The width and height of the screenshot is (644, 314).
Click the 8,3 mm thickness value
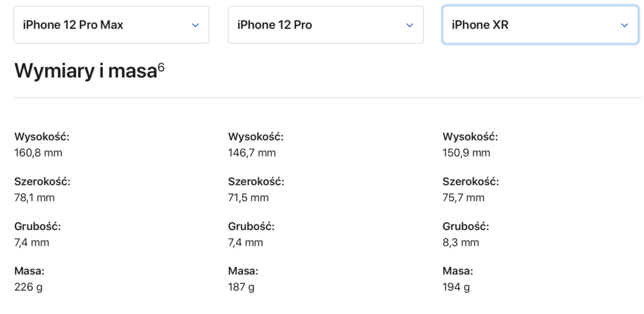click(x=461, y=243)
